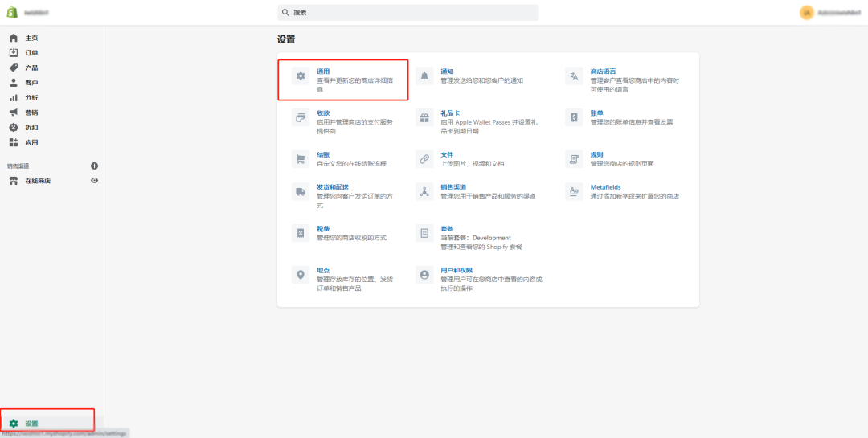The image size is (868, 438).
Task: Open 设置 at the sidebar bottom
Action: [x=31, y=423]
